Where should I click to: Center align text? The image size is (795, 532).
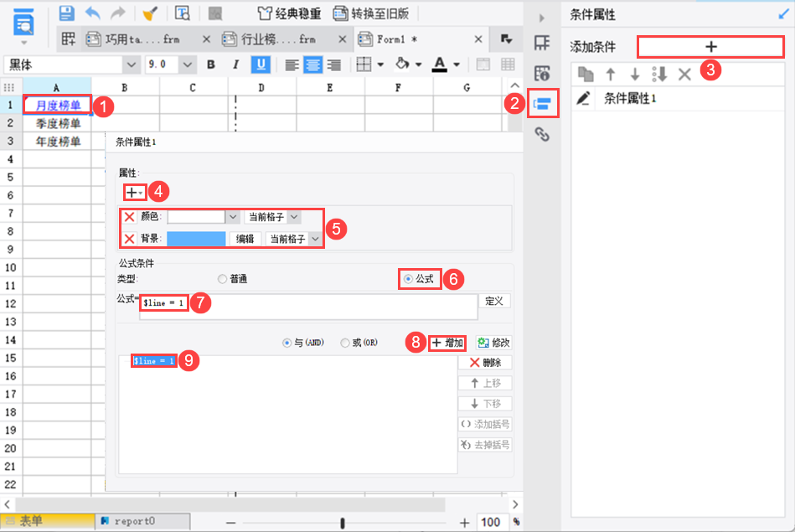(x=312, y=65)
